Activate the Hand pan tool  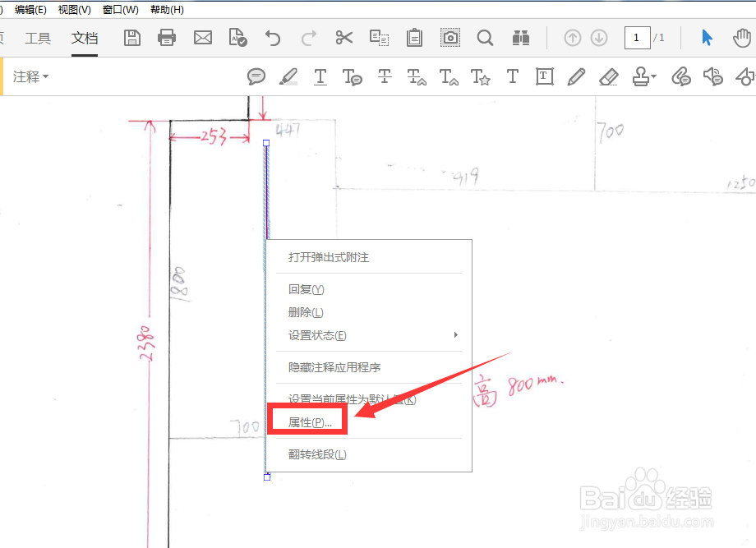click(x=742, y=38)
